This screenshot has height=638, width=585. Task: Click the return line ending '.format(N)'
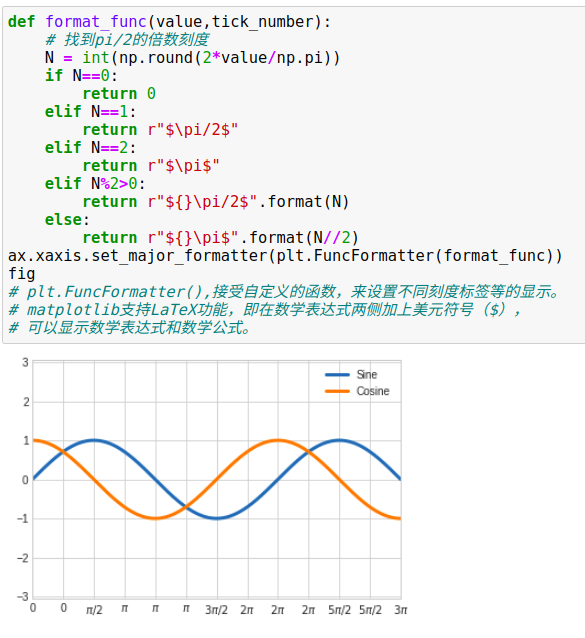(x=216, y=201)
